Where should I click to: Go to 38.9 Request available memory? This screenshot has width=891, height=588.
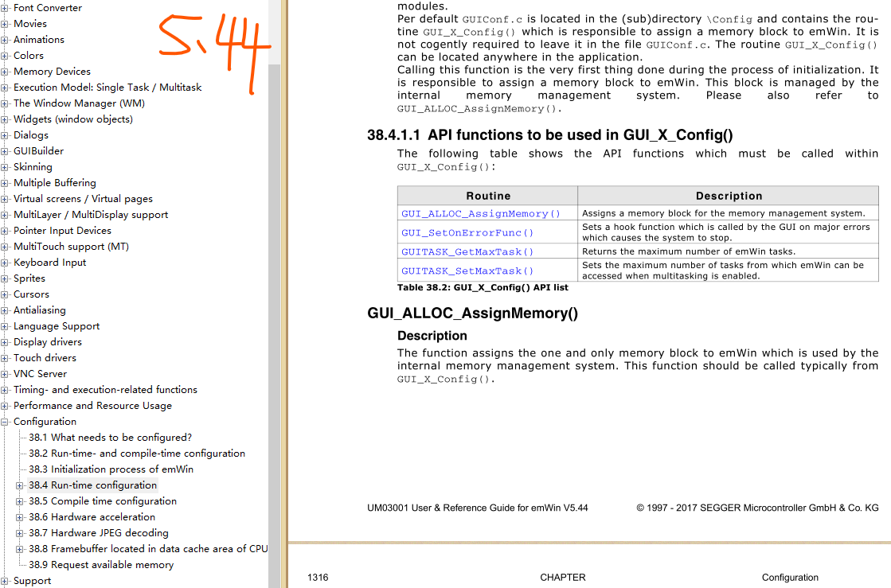[x=101, y=565]
